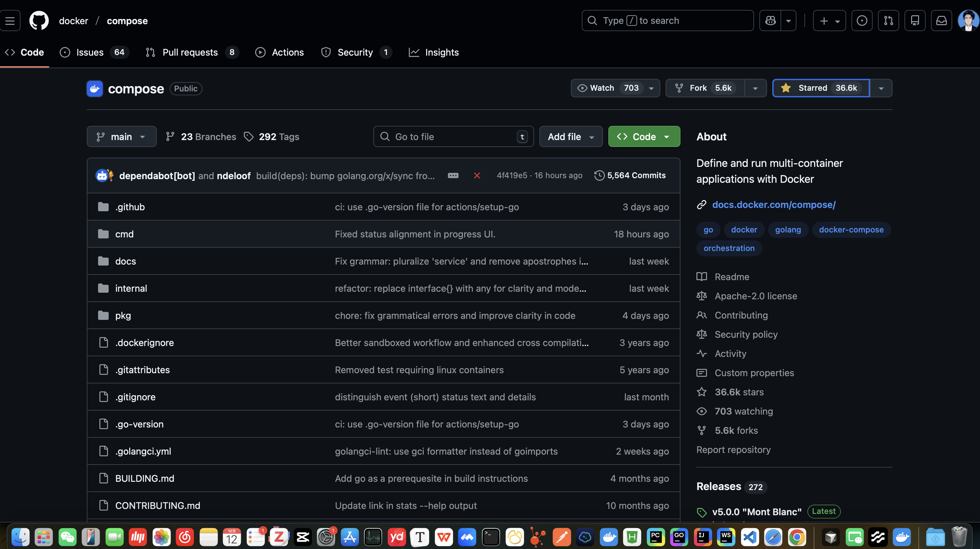The width and height of the screenshot is (980, 549).
Task: Open the hamburger navigation menu
Action: tap(10, 21)
